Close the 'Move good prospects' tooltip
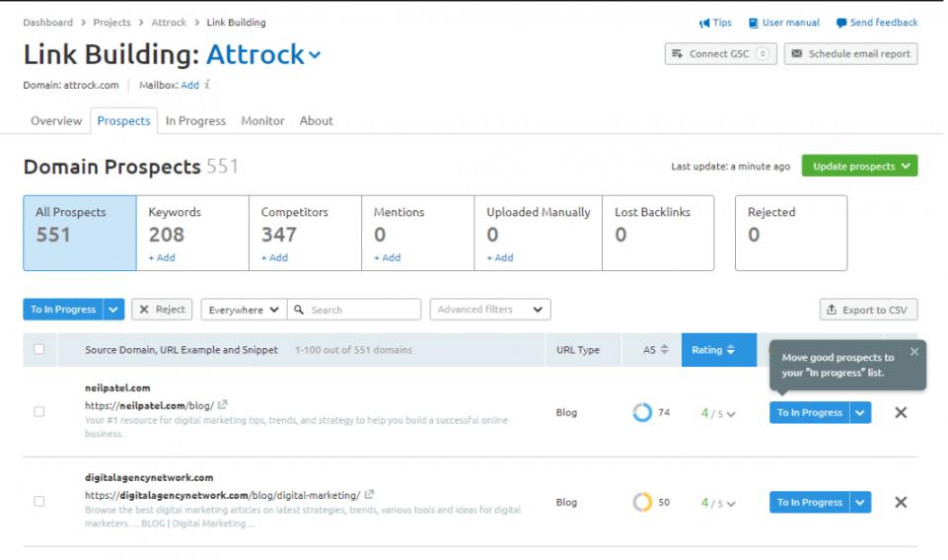 tap(913, 352)
